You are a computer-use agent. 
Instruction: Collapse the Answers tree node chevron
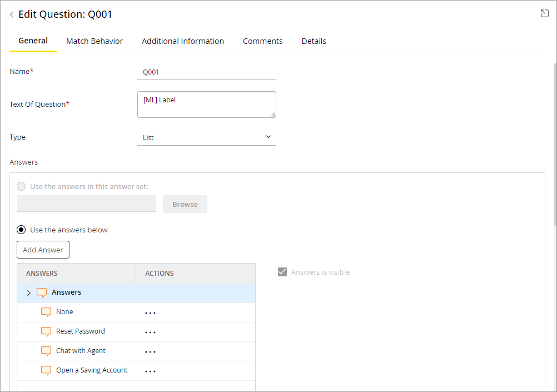(x=29, y=293)
